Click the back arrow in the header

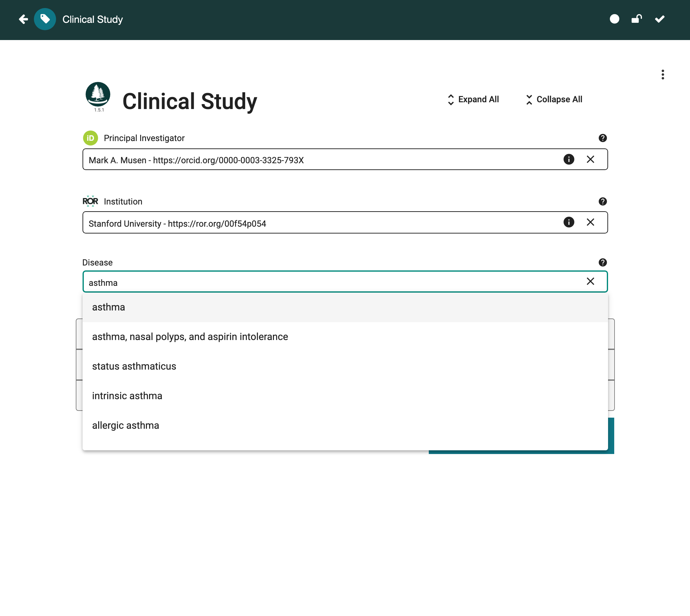coord(23,19)
